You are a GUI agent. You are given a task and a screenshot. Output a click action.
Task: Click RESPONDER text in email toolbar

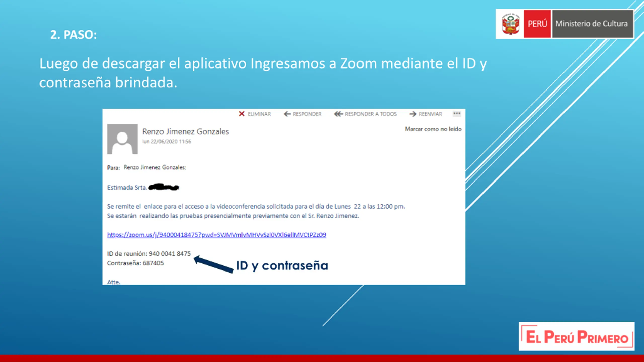[x=307, y=114]
